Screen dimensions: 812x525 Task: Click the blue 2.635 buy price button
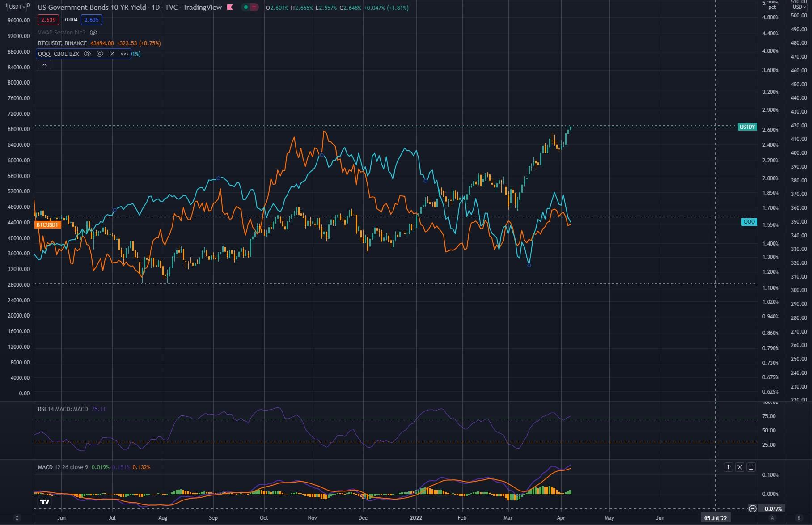pyautogui.click(x=91, y=20)
